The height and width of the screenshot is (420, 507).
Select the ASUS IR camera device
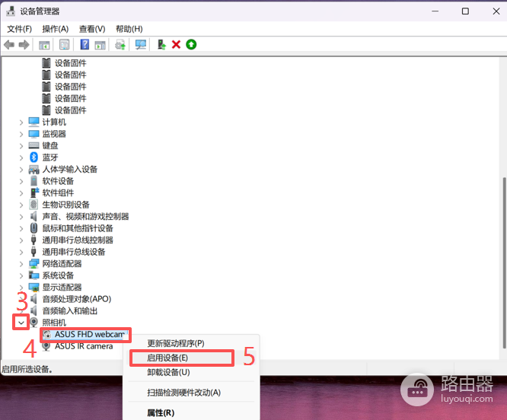point(84,346)
